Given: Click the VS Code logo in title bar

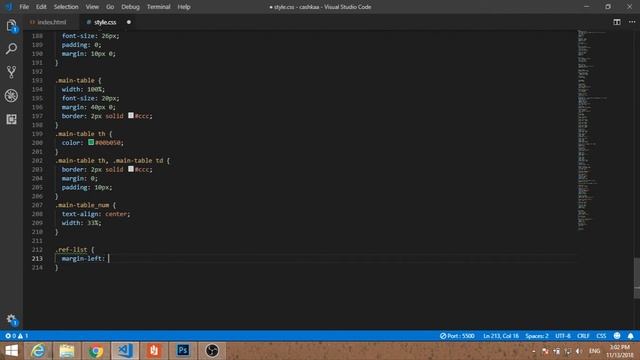Looking at the screenshot, I should click(x=9, y=7).
